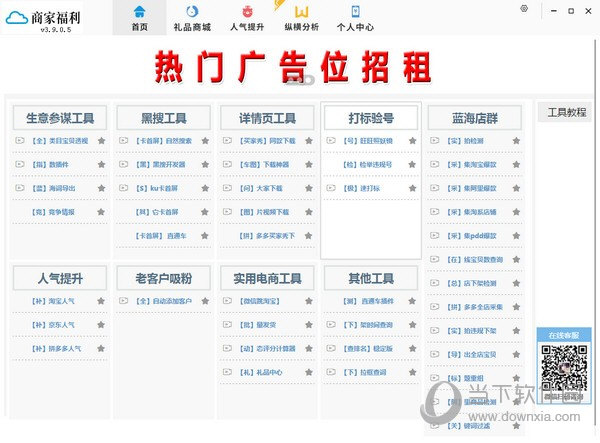Viewport: 600px width, 443px height.
Task: Open the 【微信跳淘宝】 tool link
Action: (259, 301)
